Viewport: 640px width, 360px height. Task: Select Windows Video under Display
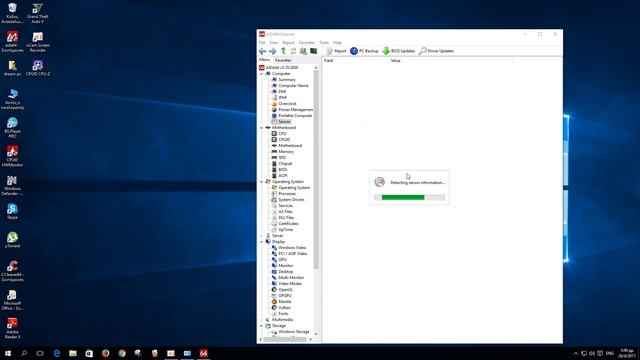coord(292,248)
